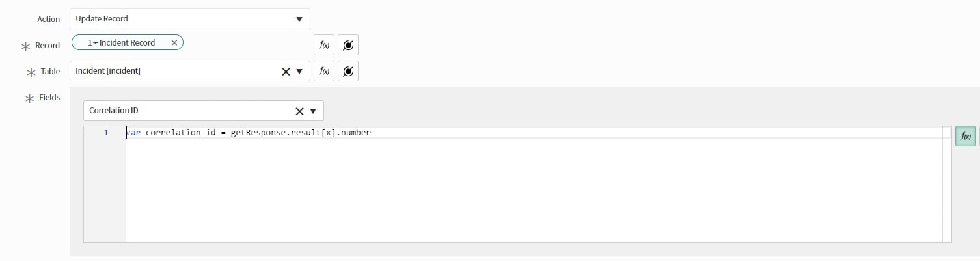
Task: Click inside the Incident [incident] table field
Action: tap(176, 71)
